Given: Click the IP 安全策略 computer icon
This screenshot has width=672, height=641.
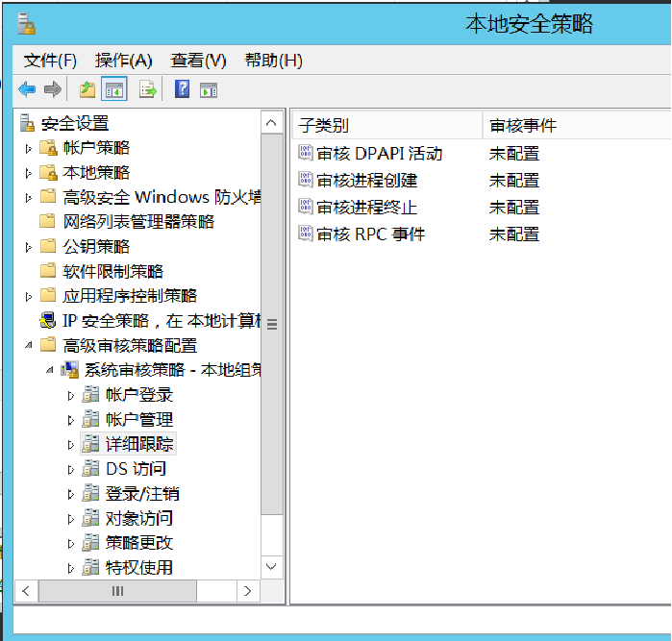Looking at the screenshot, I should click(x=48, y=321).
